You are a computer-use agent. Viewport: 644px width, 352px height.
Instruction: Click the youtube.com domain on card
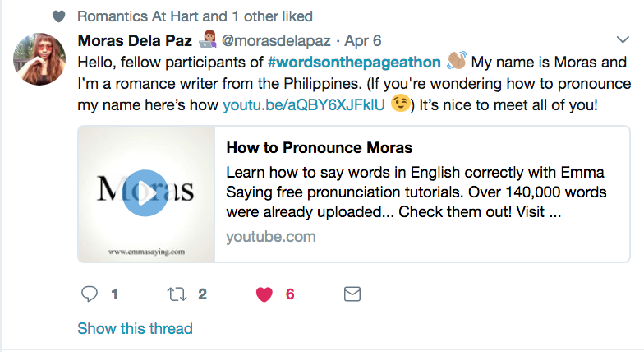(x=270, y=237)
